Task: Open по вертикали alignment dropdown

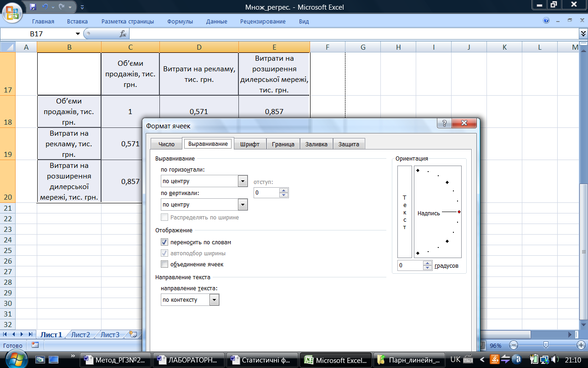Action: (x=243, y=205)
